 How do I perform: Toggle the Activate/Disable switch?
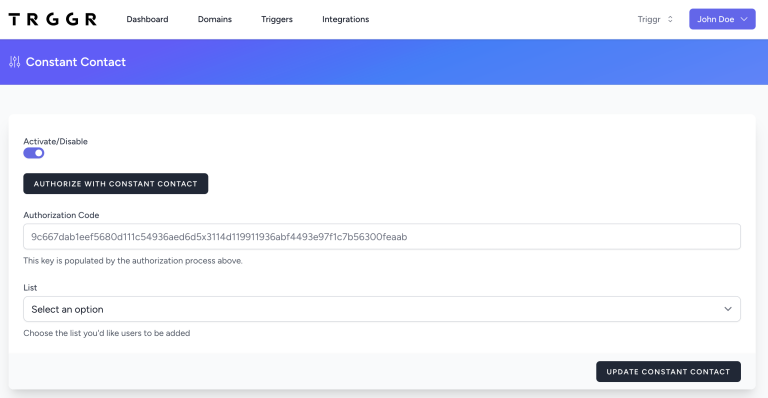34,153
